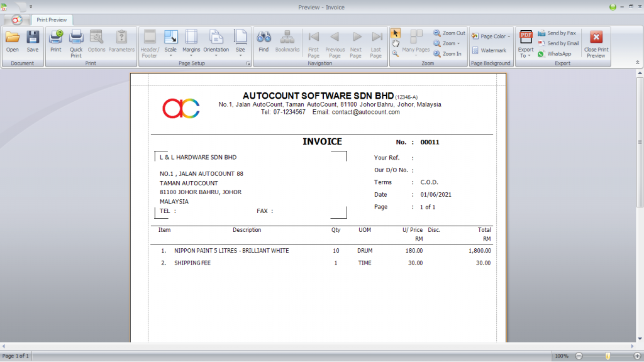
Task: Zoom In using the toolbar
Action: coord(448,53)
